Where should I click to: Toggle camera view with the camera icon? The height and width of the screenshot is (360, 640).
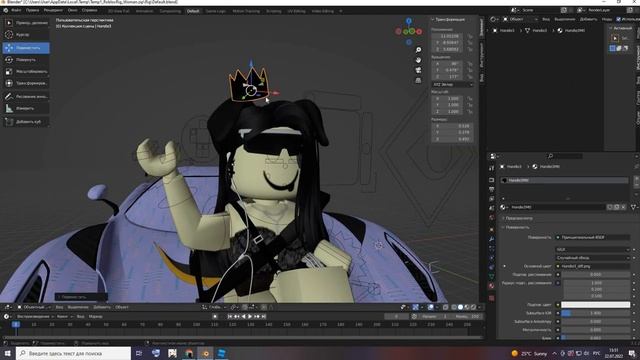418,70
